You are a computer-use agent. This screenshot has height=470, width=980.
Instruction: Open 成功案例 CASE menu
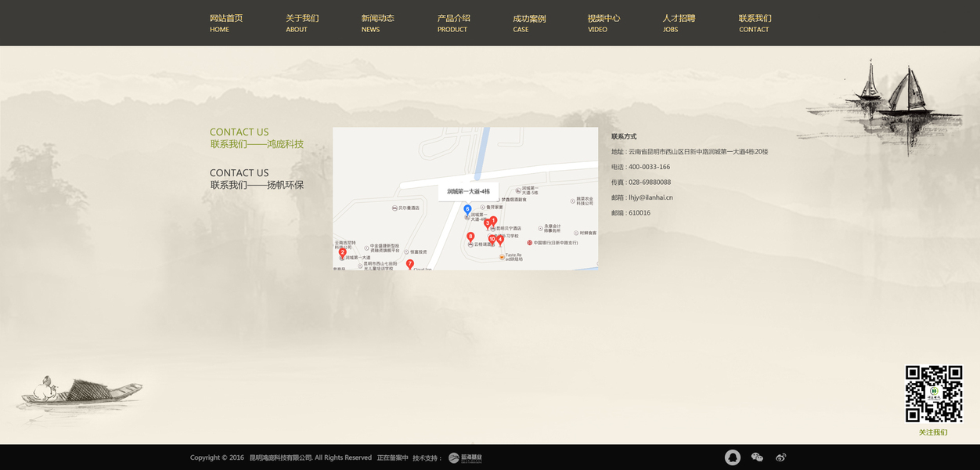click(x=529, y=23)
